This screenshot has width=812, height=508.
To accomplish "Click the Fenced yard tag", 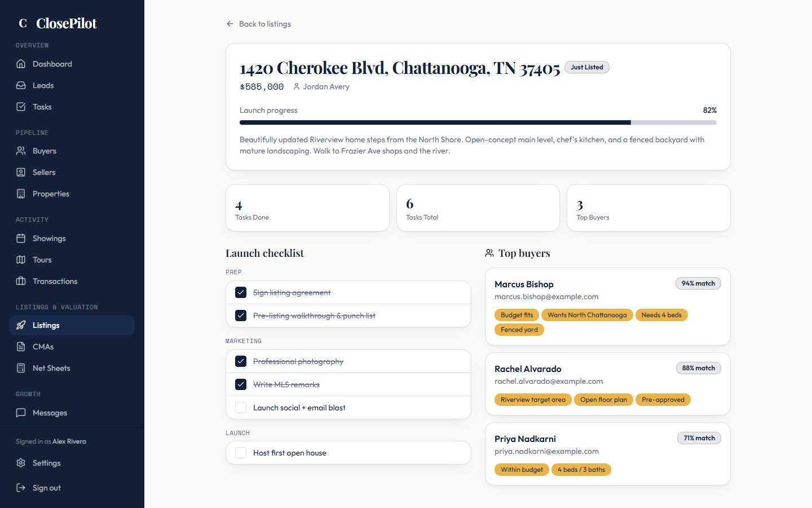I will [519, 330].
